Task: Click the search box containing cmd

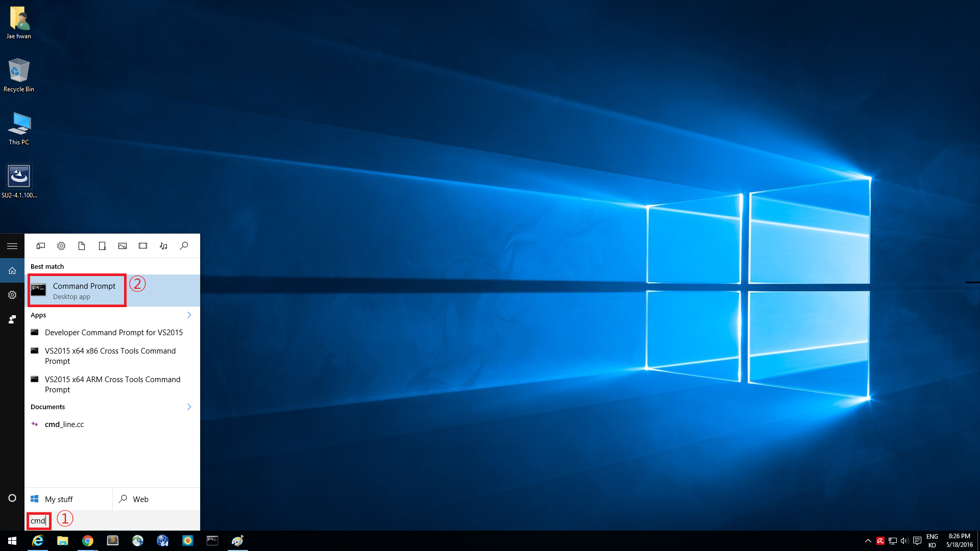Action: click(x=112, y=520)
